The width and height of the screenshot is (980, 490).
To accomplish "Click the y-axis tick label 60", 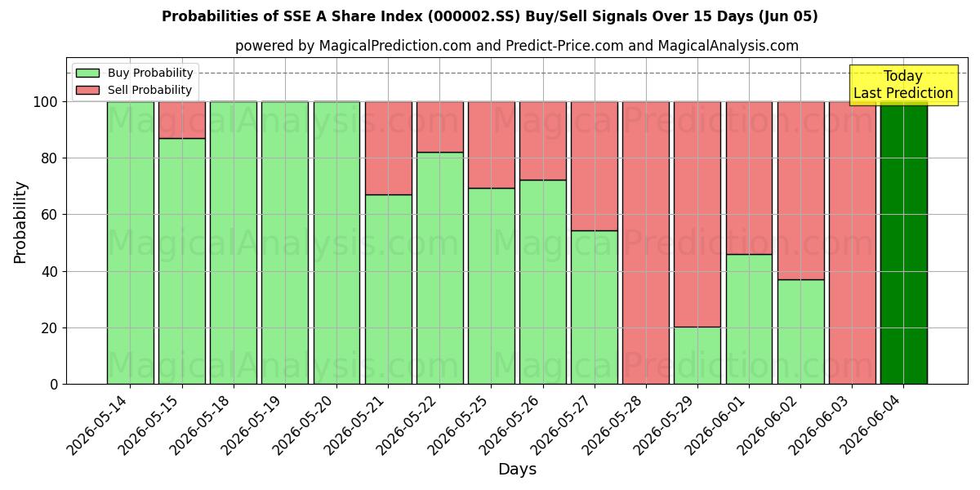I will point(50,215).
